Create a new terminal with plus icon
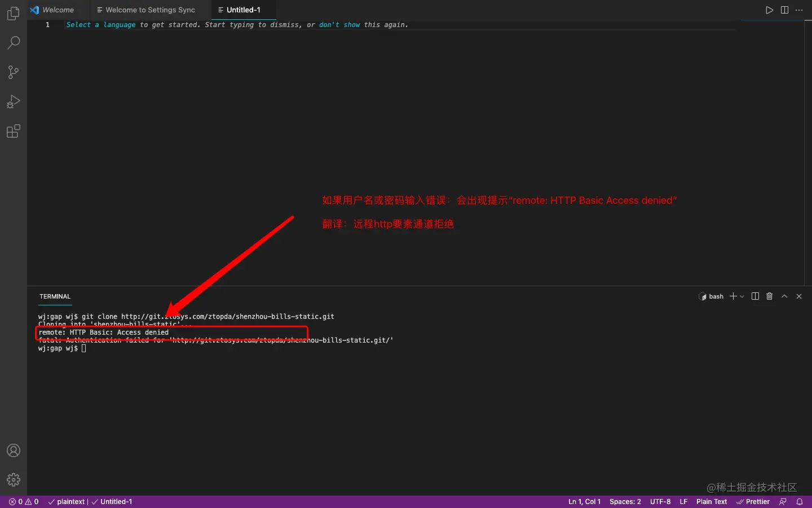This screenshot has width=812, height=508. [x=733, y=296]
